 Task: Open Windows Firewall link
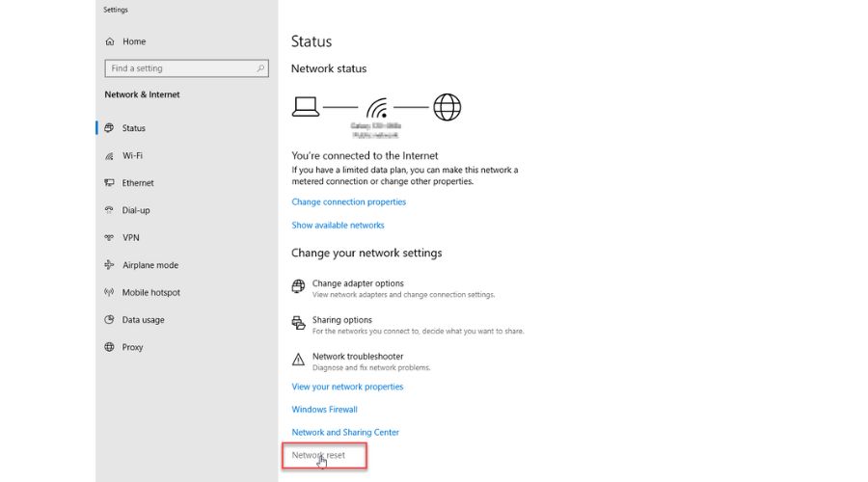[x=324, y=410]
